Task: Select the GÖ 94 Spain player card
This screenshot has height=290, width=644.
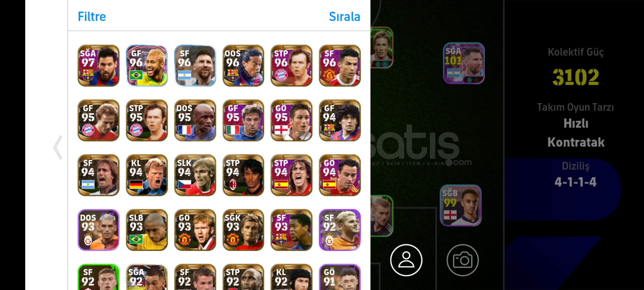Action: coord(340,175)
